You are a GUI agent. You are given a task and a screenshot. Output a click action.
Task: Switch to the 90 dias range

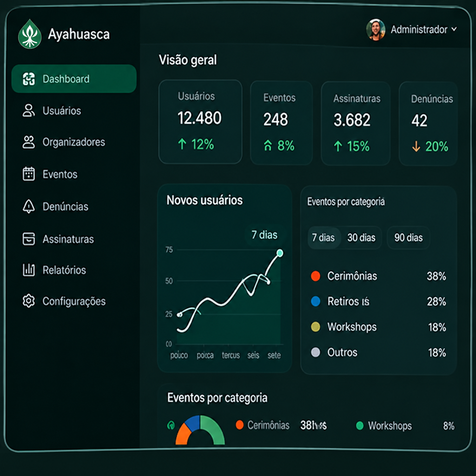pos(408,238)
